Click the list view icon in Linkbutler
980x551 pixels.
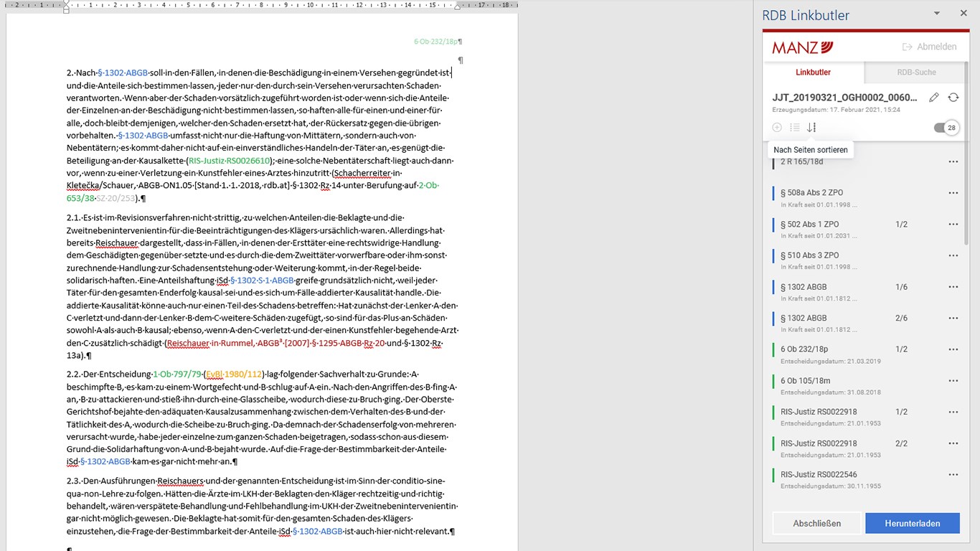coord(795,128)
